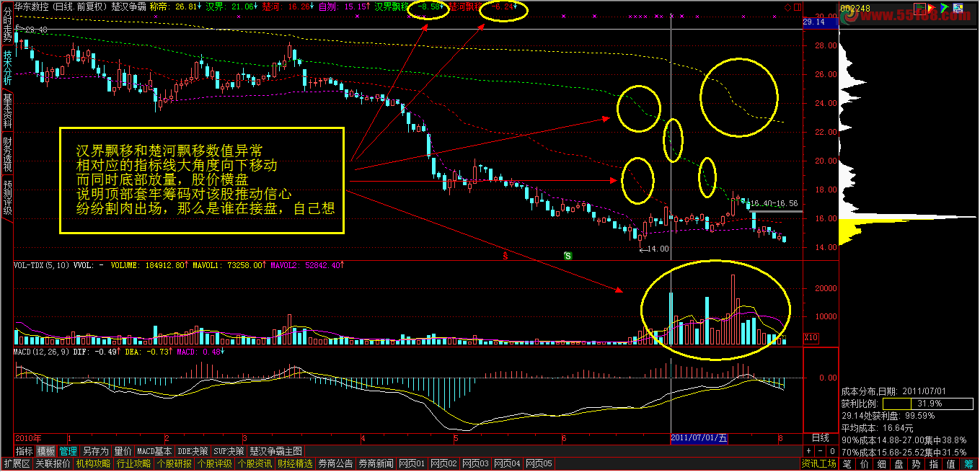980x472 pixels.
Task: Click the diamond icon in chart header
Action: point(787,6)
